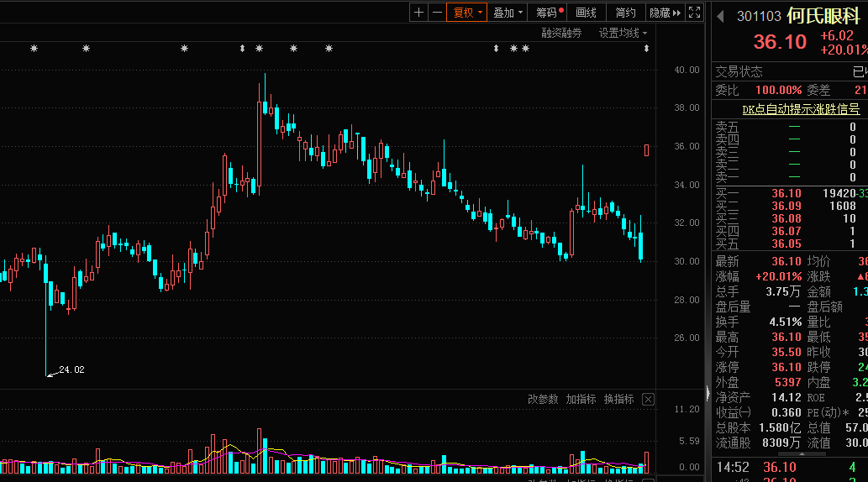
Task: Open DK点自动提示涨跌信号 link
Action: (x=801, y=109)
